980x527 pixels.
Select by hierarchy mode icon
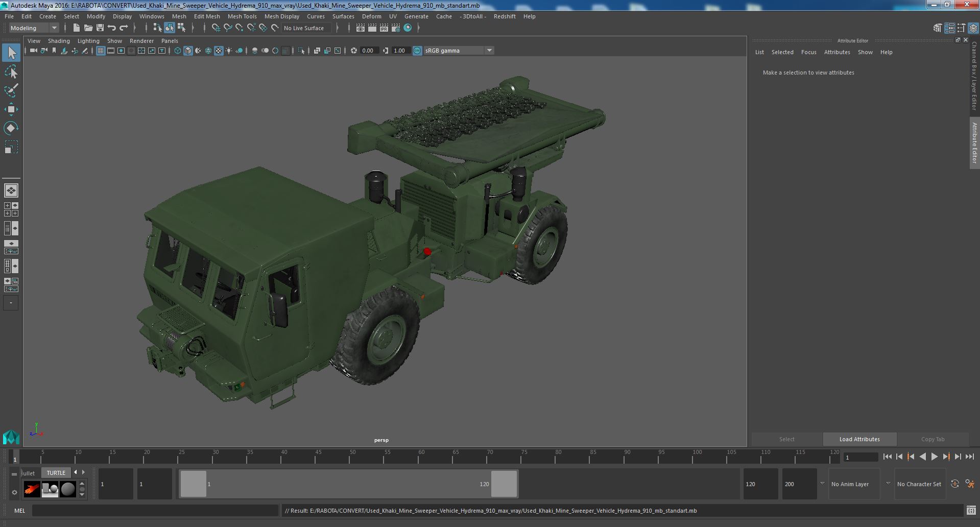click(x=157, y=28)
